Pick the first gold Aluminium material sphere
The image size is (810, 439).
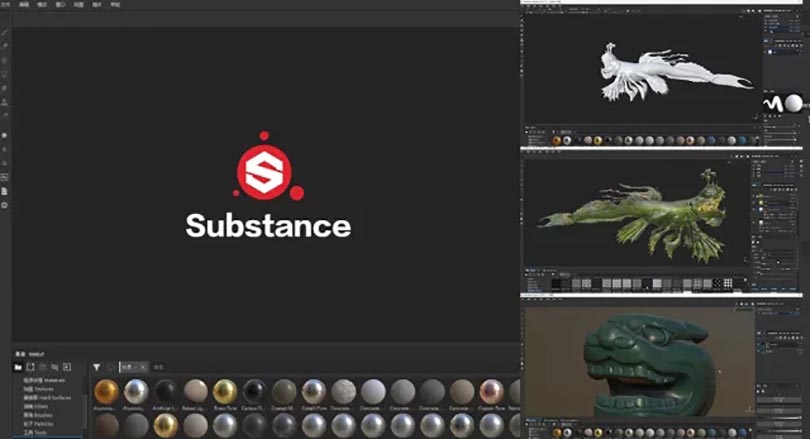tap(106, 391)
